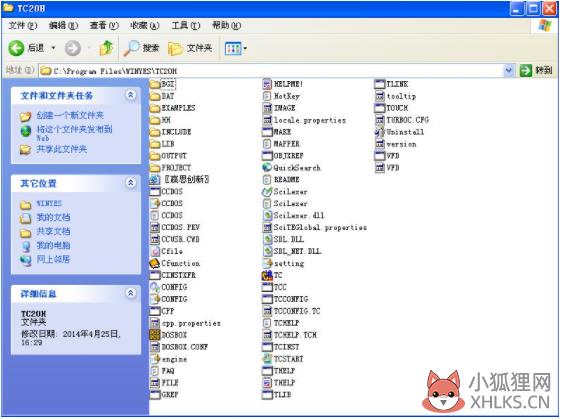Expand the address bar dropdown
Screen dimensions: 561x418
click(509, 71)
